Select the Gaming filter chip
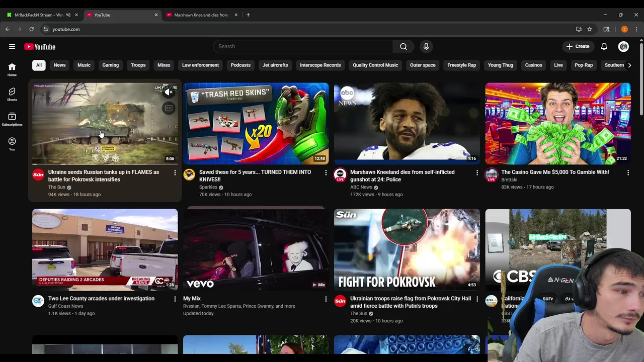 (x=110, y=65)
